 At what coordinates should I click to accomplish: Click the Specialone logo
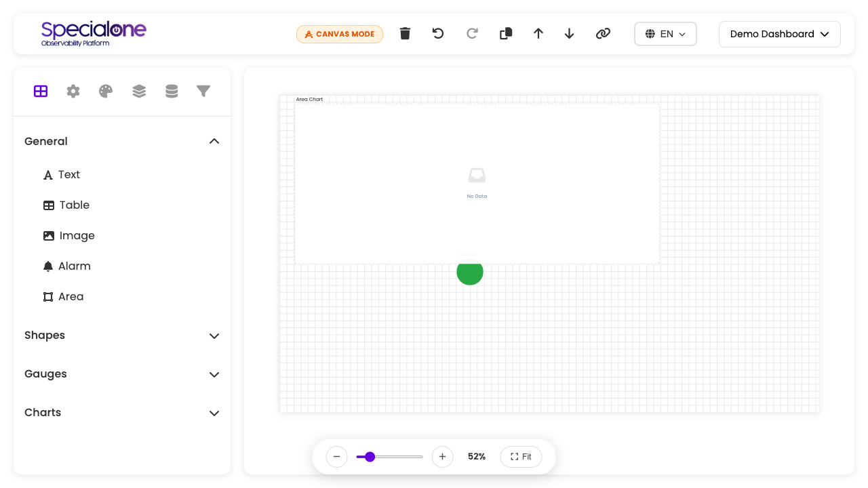94,33
